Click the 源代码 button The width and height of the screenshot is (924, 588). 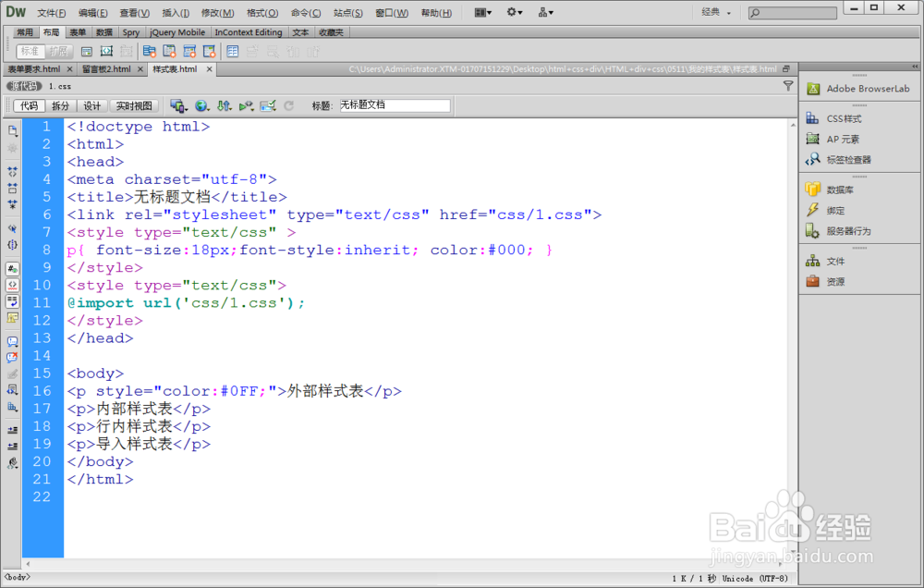click(x=24, y=86)
